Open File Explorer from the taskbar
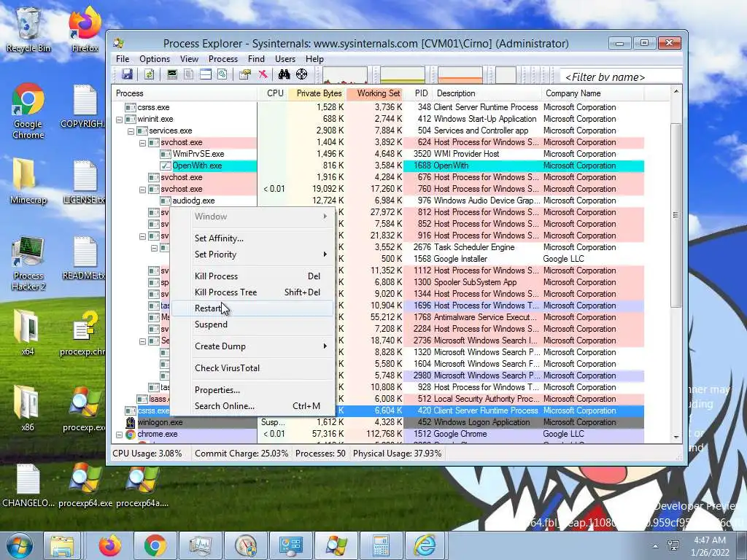 [x=63, y=545]
